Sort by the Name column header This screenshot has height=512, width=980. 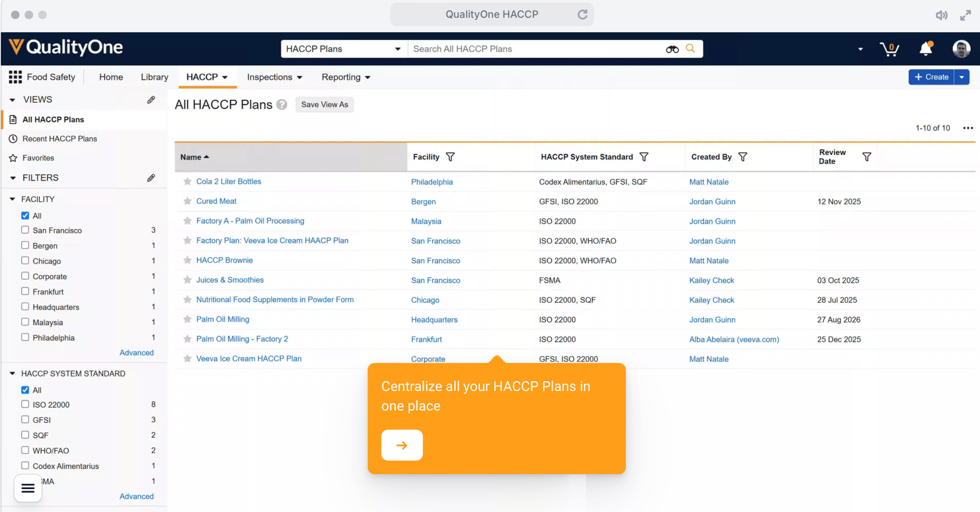291,157
